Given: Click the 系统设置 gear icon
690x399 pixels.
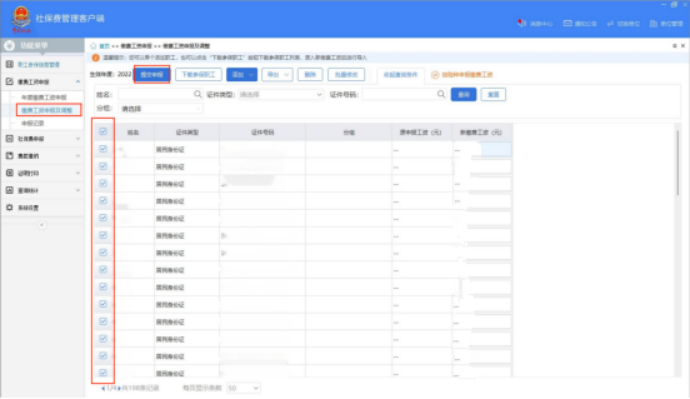Looking at the screenshot, I should pyautogui.click(x=10, y=207).
